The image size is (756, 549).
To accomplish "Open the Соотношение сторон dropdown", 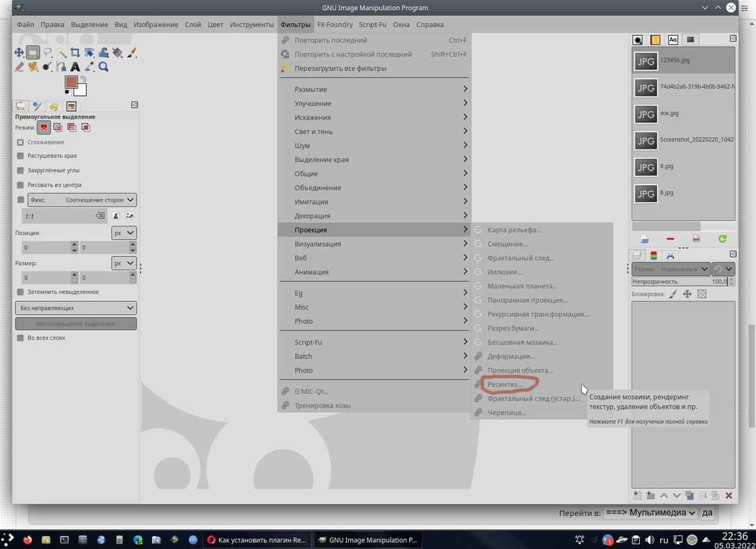I will 82,200.
